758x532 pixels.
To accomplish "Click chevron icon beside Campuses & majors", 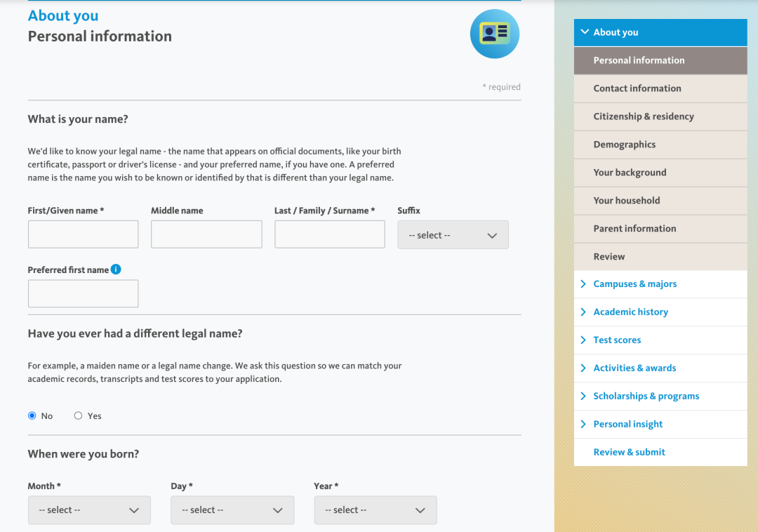I will point(583,284).
